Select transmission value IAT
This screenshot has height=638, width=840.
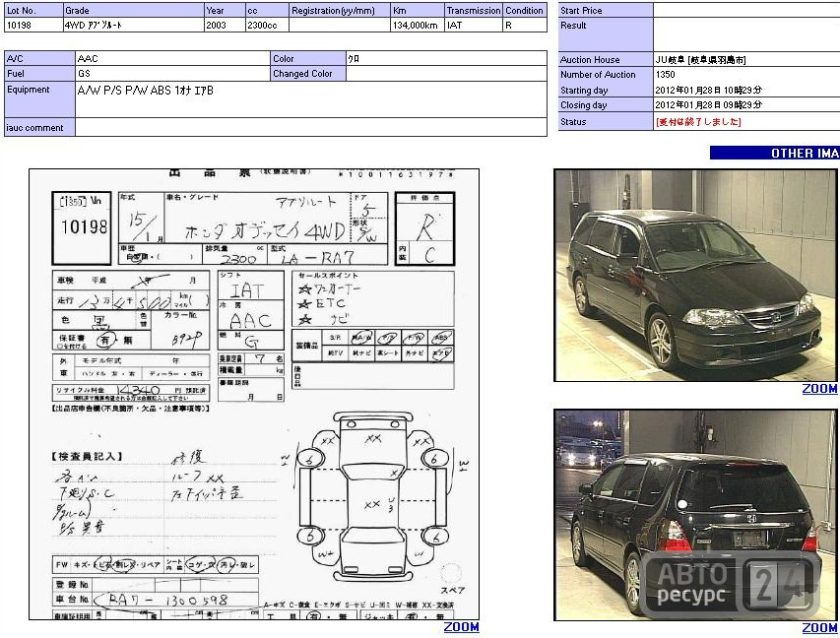pyautogui.click(x=454, y=26)
